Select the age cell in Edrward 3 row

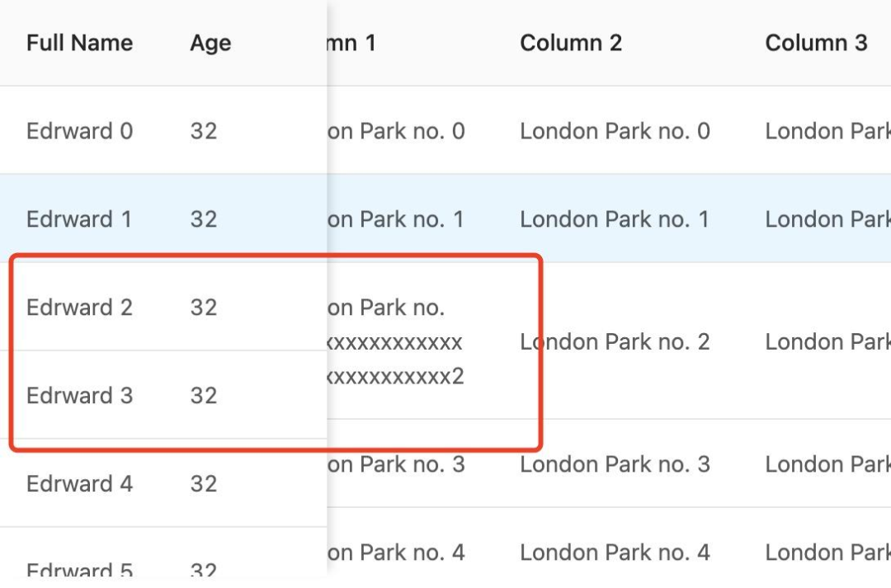point(204,396)
